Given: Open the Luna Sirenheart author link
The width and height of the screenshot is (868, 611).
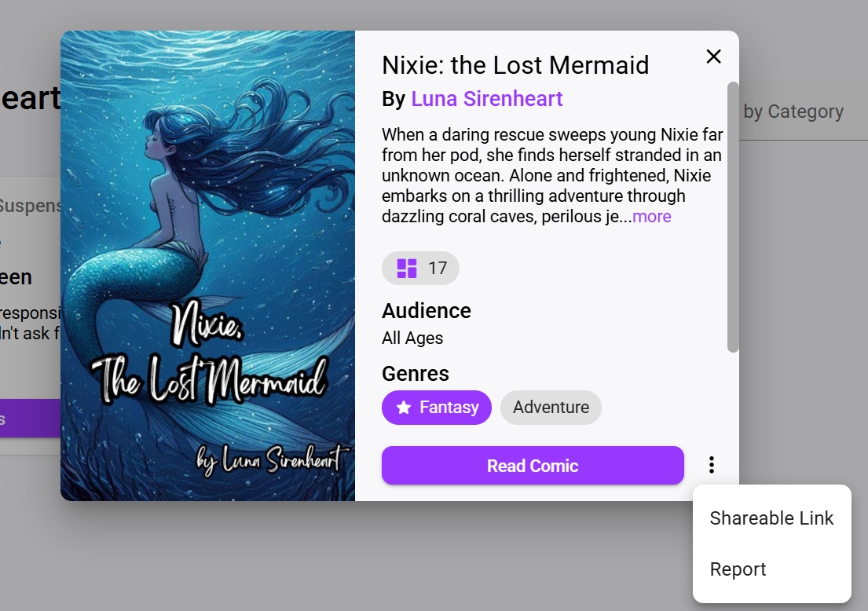Looking at the screenshot, I should [x=486, y=99].
